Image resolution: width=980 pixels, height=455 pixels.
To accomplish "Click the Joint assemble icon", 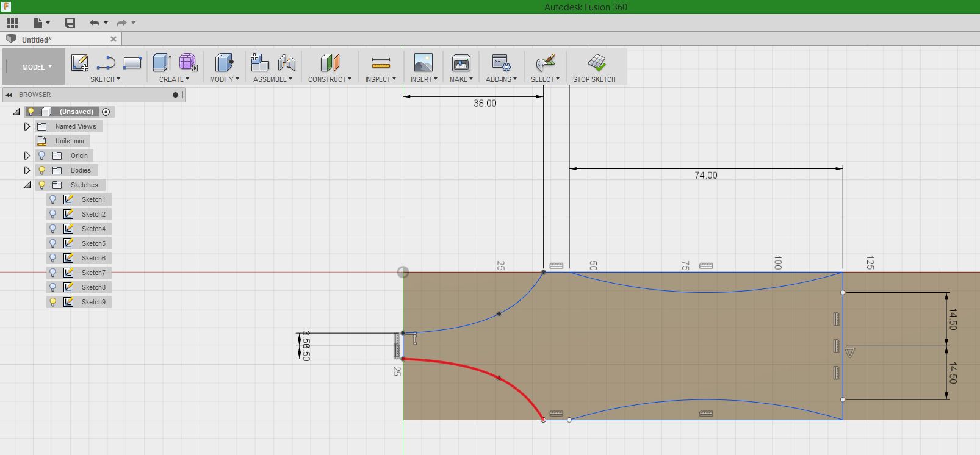I will click(x=287, y=62).
